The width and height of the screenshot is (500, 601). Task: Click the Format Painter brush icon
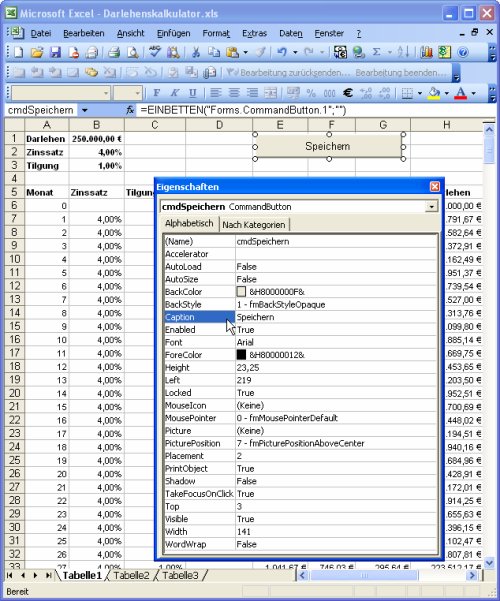(x=260, y=52)
